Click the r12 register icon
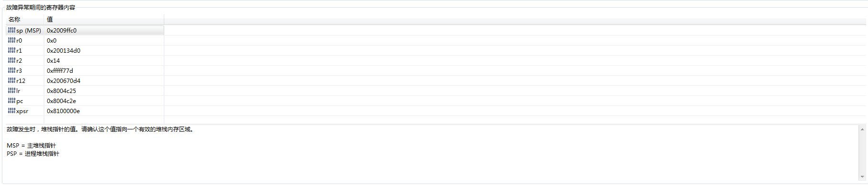868x185 pixels. pyautogui.click(x=11, y=81)
